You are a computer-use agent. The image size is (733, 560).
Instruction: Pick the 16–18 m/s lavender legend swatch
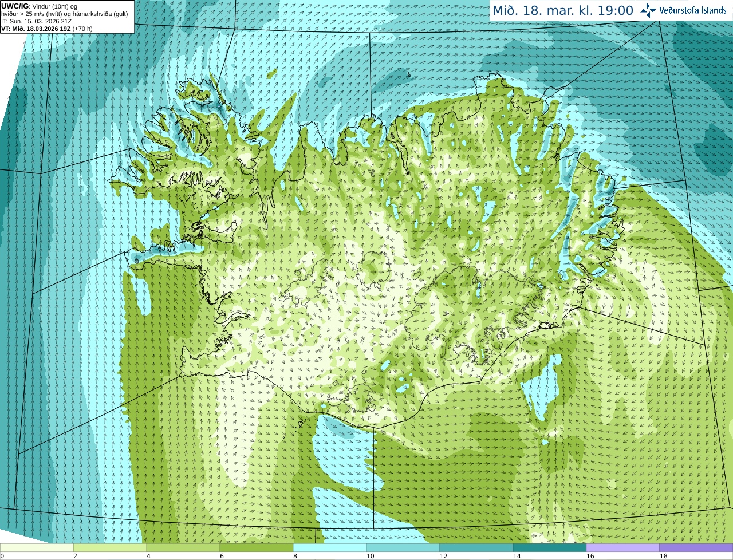(x=623, y=547)
